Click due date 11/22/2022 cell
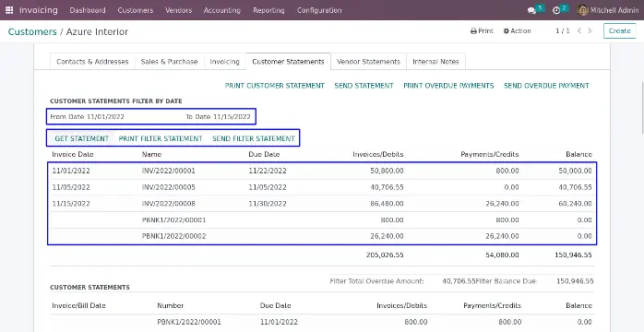Image resolution: width=644 pixels, height=332 pixels. [x=268, y=171]
